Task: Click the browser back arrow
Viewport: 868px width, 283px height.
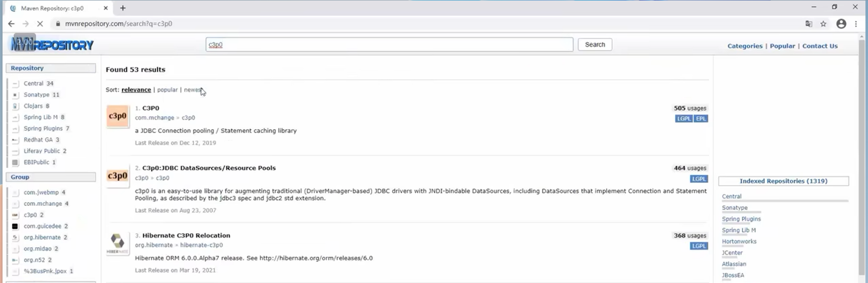Action: 11,24
